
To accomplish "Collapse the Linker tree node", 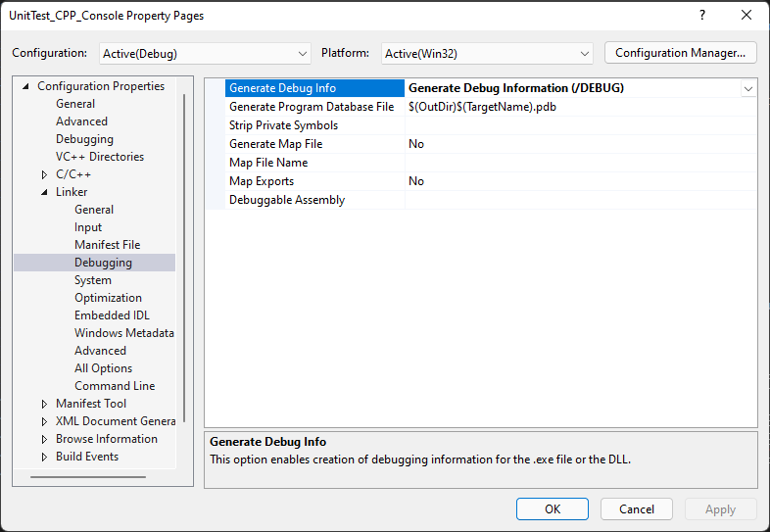I will click(45, 192).
